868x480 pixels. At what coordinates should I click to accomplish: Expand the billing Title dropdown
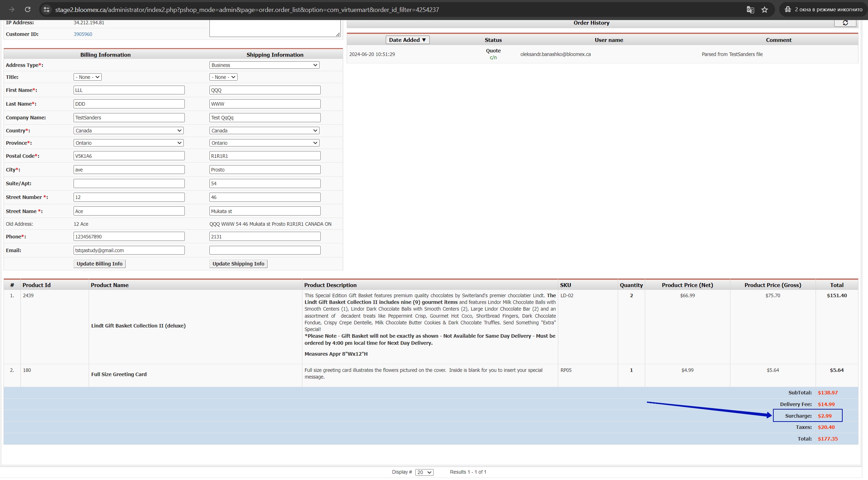tap(88, 77)
